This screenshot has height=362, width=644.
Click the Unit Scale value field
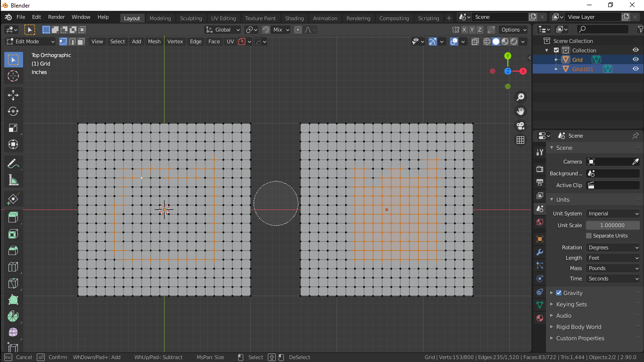pos(612,225)
